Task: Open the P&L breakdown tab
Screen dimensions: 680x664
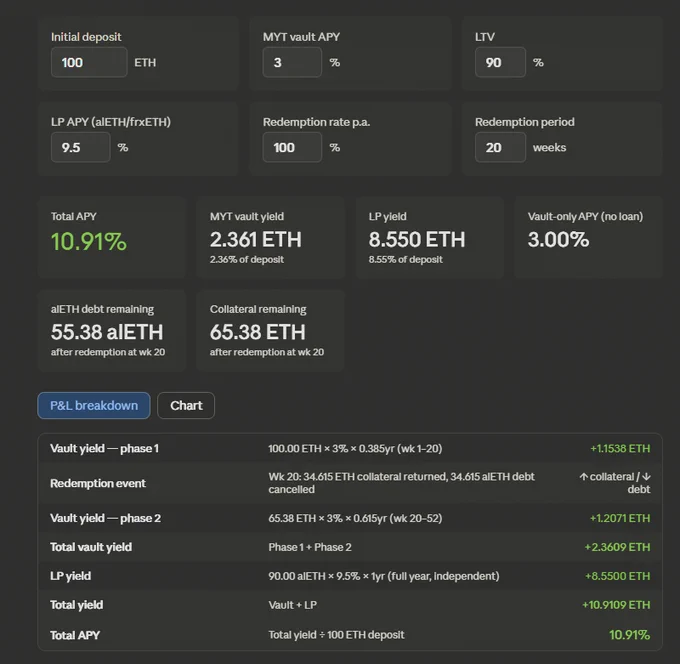Action: click(x=94, y=406)
